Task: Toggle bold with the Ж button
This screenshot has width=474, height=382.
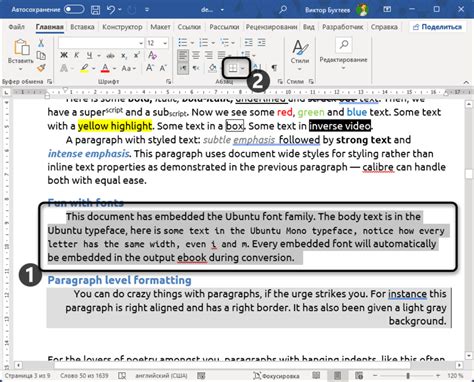Action: tap(64, 55)
